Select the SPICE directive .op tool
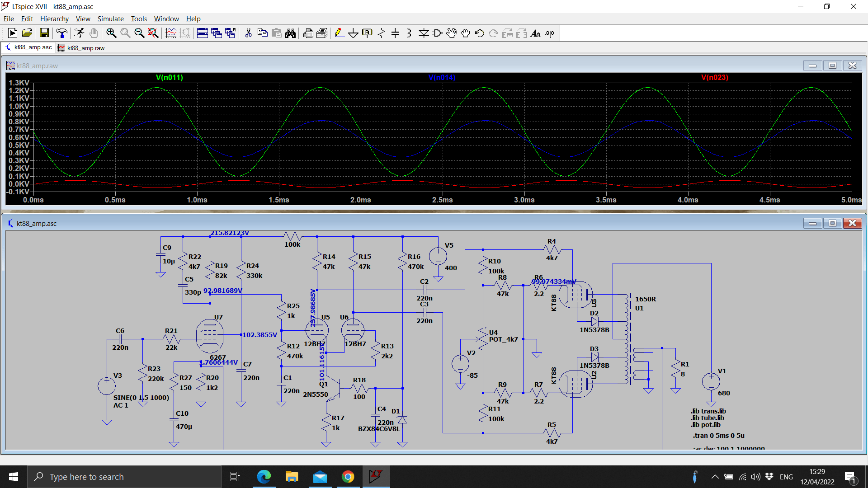868x488 pixels. [x=550, y=33]
